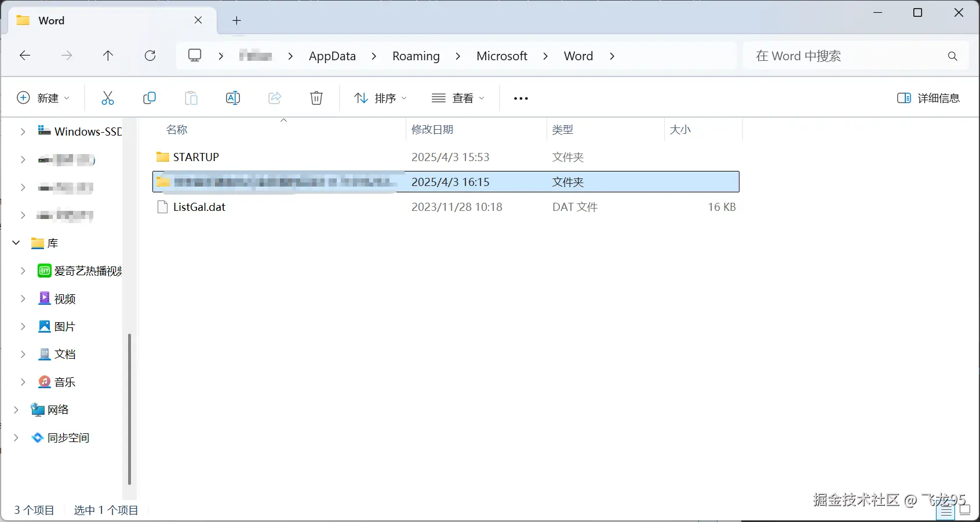This screenshot has width=980, height=522.
Task: Click the navigation pane vertical scrollbar
Action: coord(129,409)
